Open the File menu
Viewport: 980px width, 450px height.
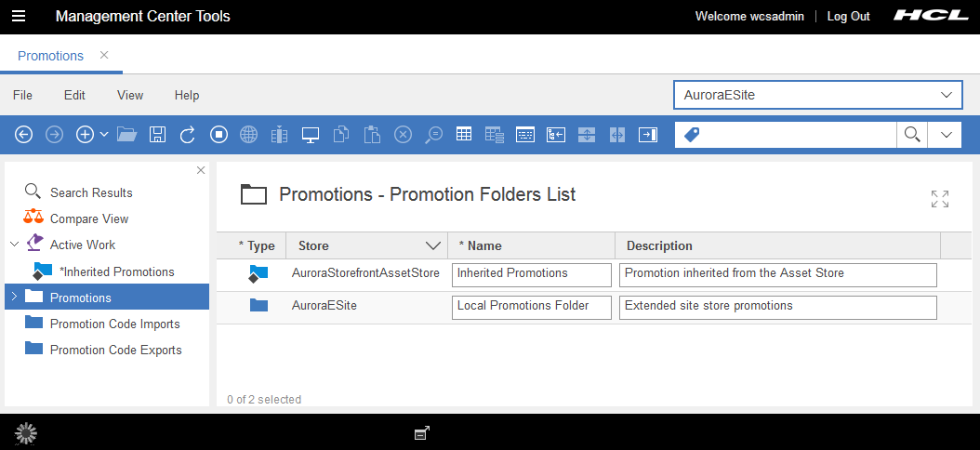22,95
